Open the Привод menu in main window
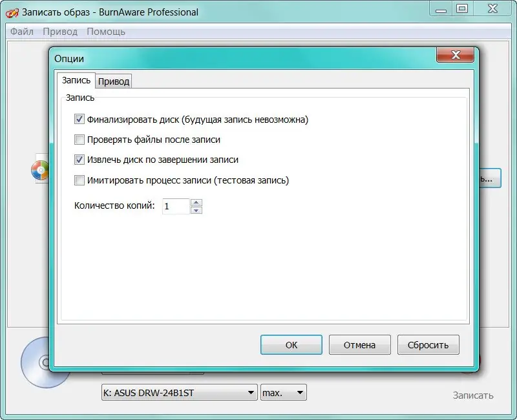This screenshot has height=420, width=517. point(60,32)
